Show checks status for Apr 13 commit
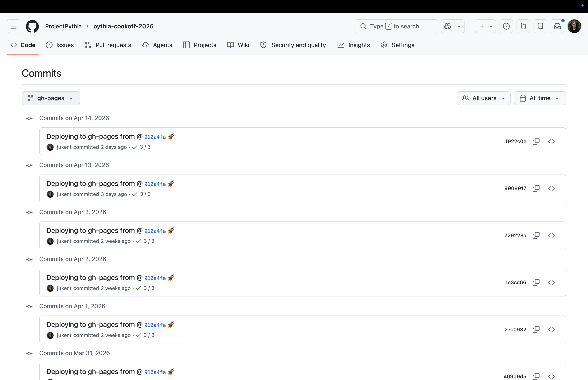The height and width of the screenshot is (380, 588). [141, 194]
